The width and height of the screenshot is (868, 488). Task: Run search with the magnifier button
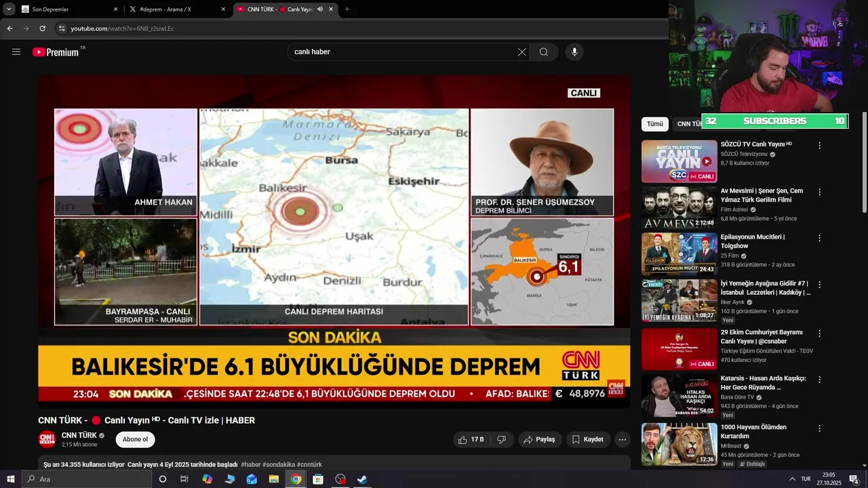pyautogui.click(x=544, y=52)
